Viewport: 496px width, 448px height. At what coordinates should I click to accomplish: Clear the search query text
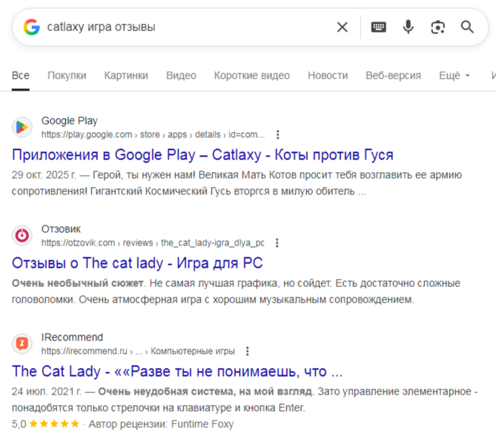tap(342, 27)
